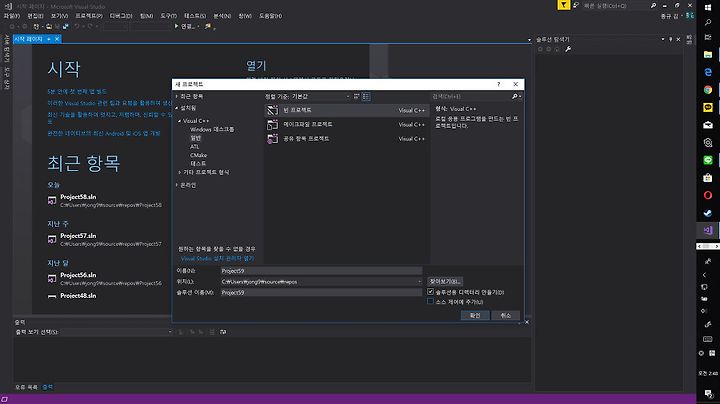The height and width of the screenshot is (404, 720).
Task: Open Project57.sln from recent items
Action: pyautogui.click(x=78, y=236)
